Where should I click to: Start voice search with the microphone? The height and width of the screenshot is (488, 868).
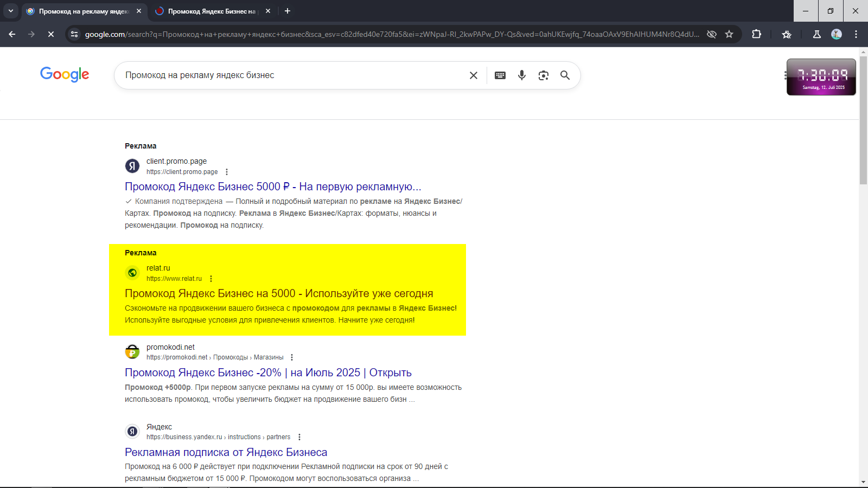(x=522, y=75)
